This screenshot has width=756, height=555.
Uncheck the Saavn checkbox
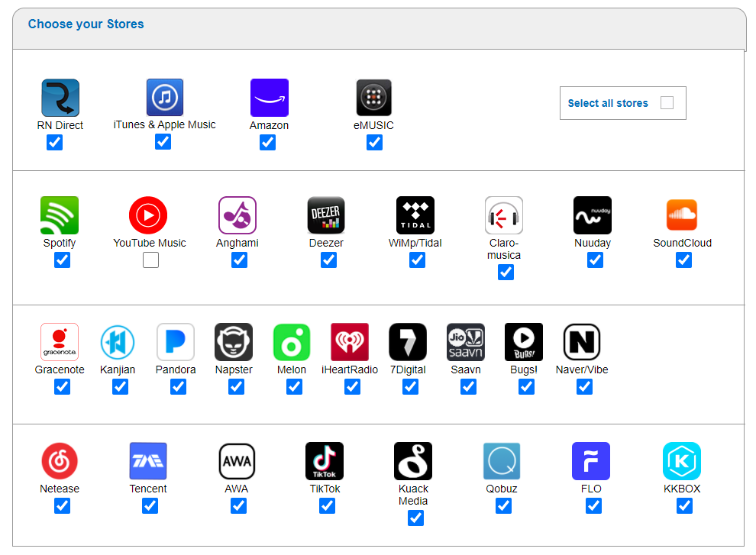point(468,387)
